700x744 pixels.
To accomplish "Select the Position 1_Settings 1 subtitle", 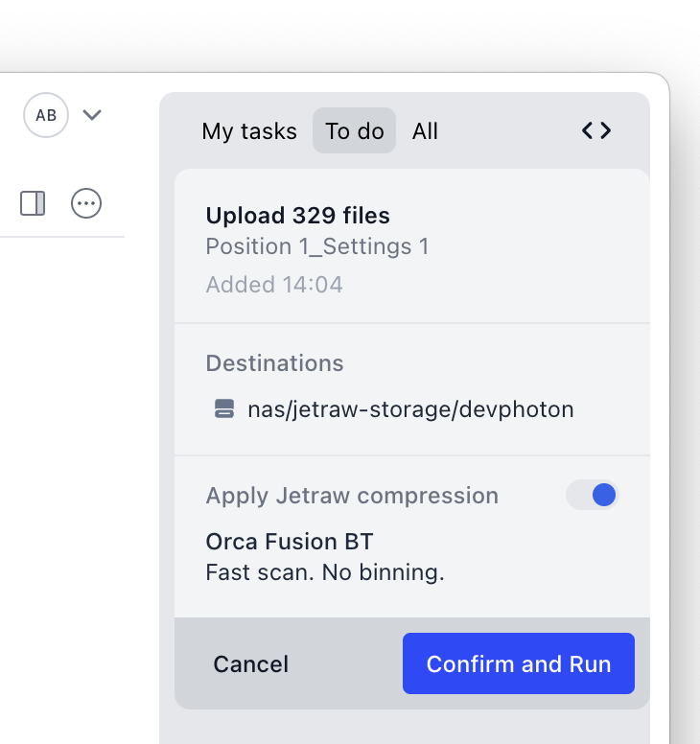I will tap(316, 246).
